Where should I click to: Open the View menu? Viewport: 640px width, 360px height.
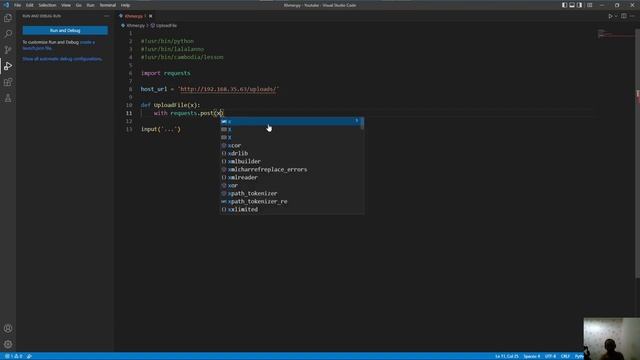(x=66, y=5)
